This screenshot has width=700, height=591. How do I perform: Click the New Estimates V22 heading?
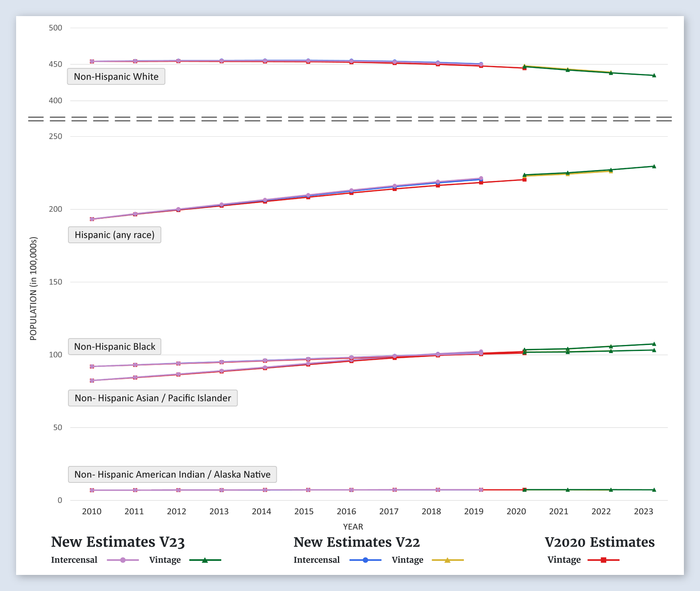click(x=356, y=542)
